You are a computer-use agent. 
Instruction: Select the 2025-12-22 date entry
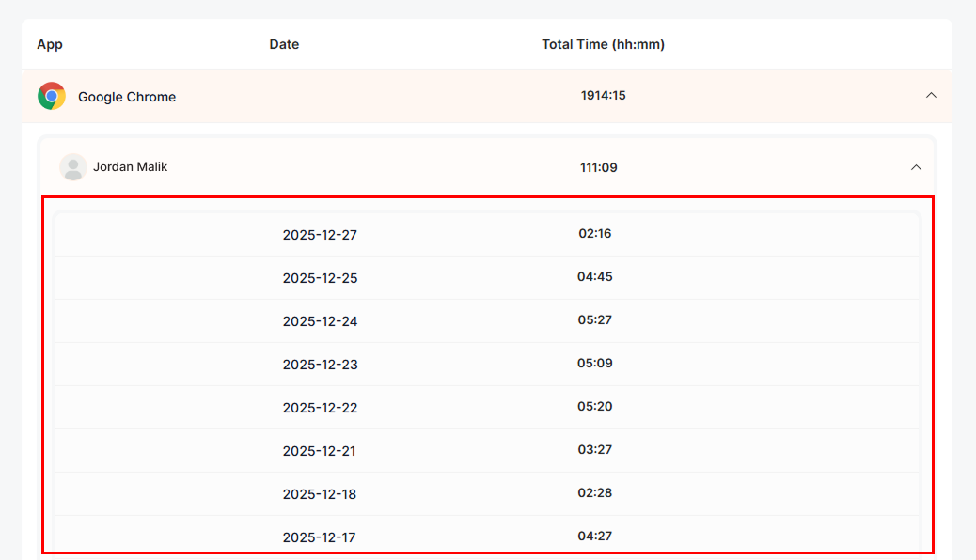click(x=320, y=408)
